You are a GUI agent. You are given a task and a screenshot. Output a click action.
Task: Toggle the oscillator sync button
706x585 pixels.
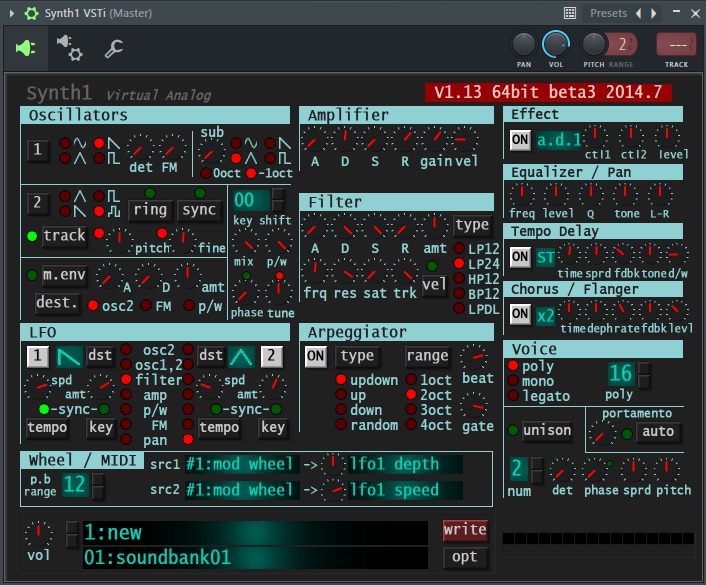199,210
